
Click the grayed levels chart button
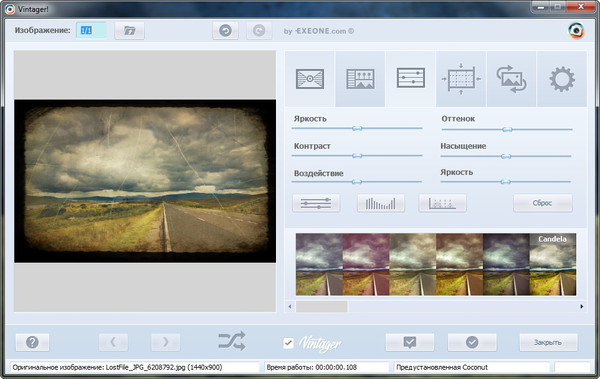tap(442, 203)
